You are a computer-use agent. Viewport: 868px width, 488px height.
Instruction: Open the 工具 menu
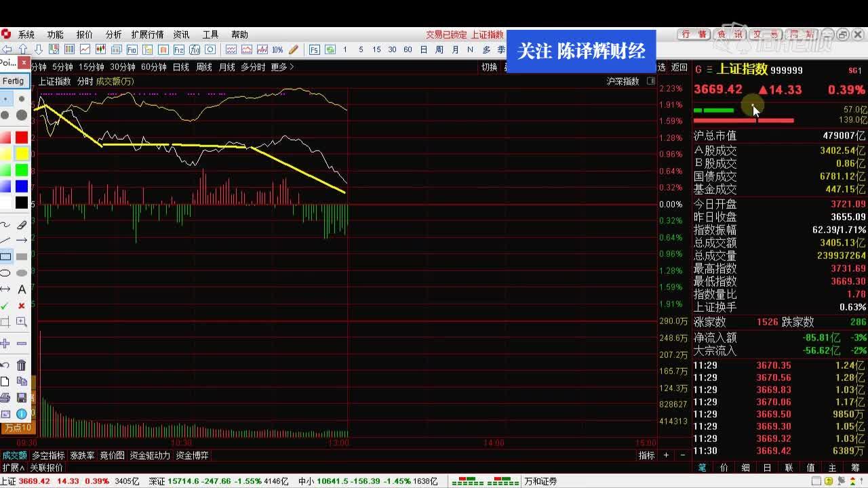coord(210,35)
